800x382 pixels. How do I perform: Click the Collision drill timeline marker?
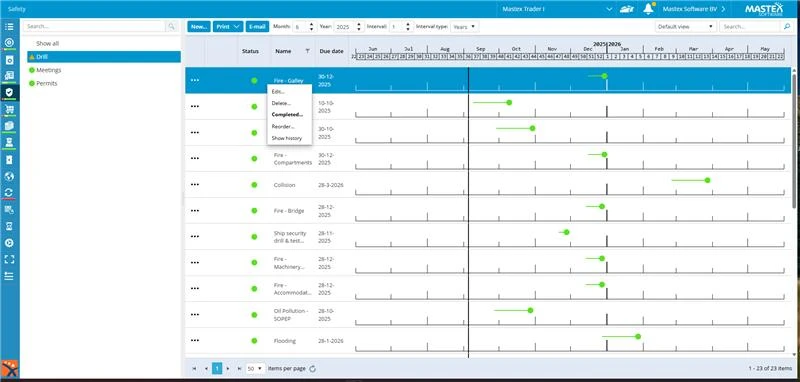point(707,180)
